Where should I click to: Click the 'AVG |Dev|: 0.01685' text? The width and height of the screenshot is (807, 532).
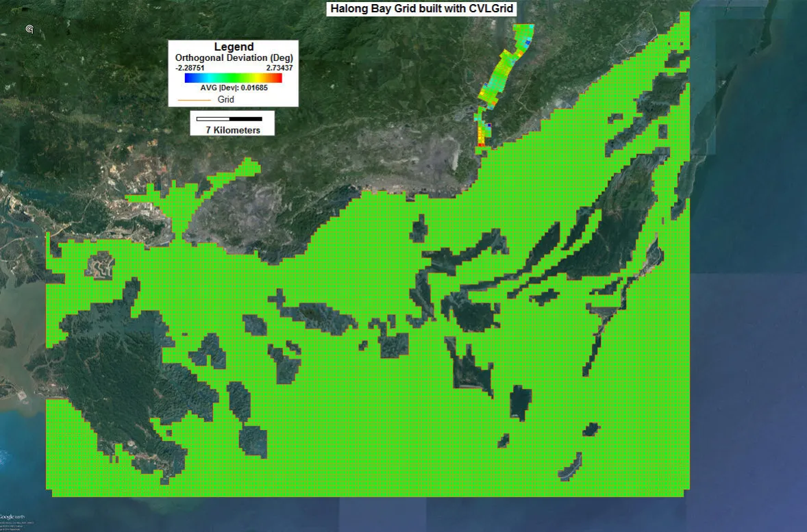[x=234, y=88]
